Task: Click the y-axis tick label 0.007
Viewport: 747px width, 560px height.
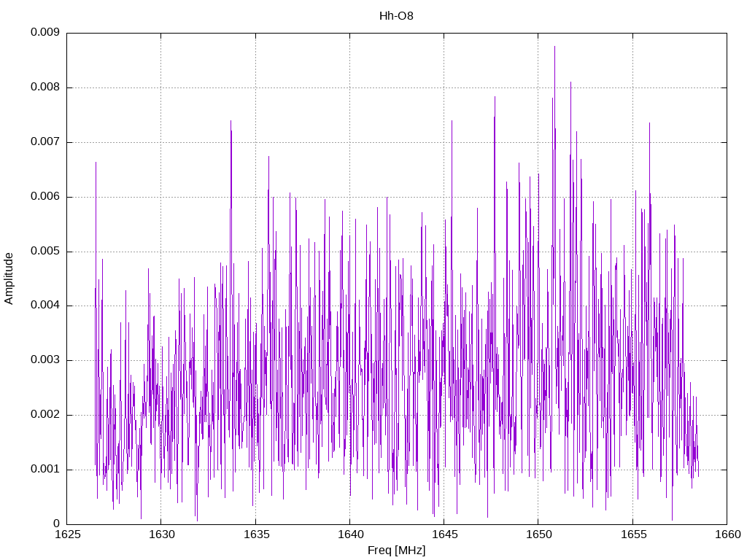Action: click(x=45, y=142)
